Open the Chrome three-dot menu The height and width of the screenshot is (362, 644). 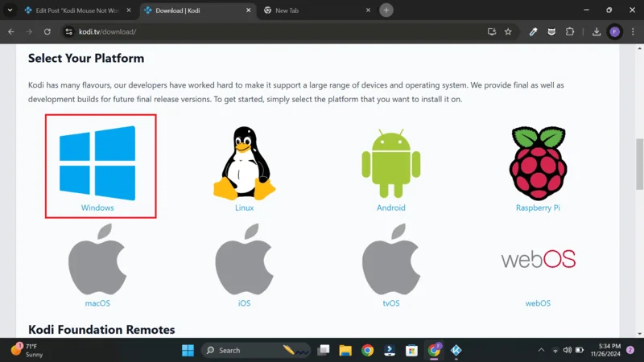[x=633, y=31]
